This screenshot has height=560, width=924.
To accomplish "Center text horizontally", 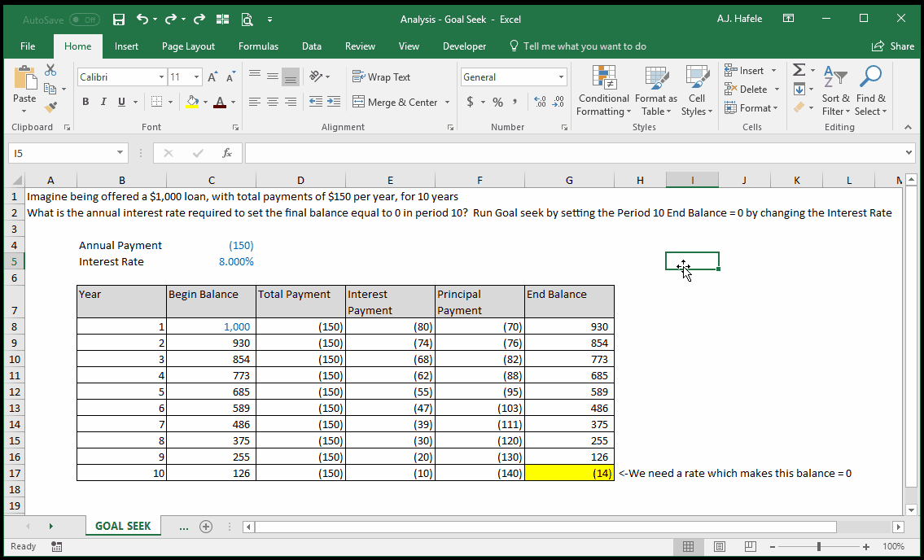I will point(272,102).
